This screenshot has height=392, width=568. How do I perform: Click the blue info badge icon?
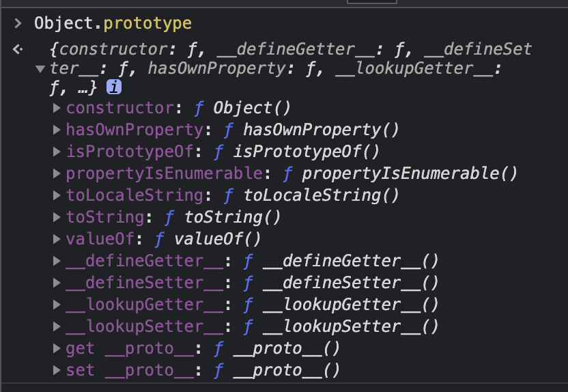(x=115, y=87)
